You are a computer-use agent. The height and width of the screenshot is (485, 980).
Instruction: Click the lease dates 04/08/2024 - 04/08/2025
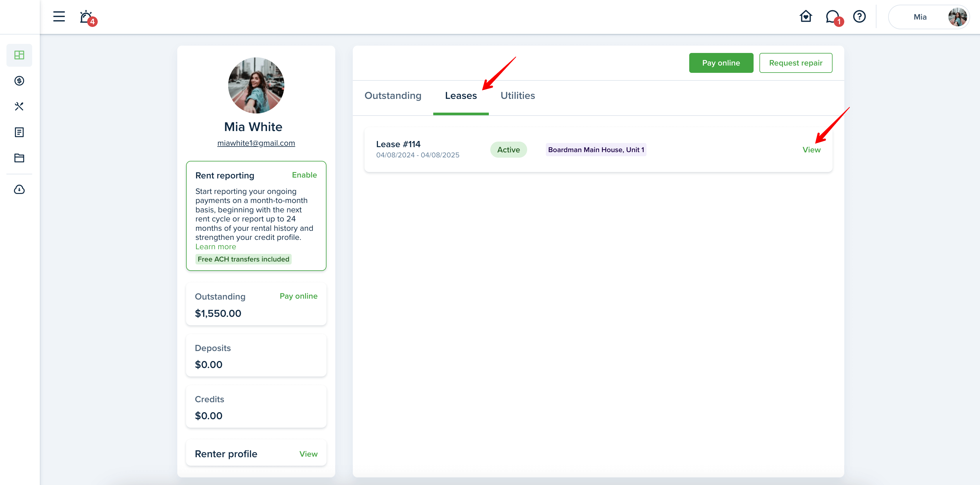point(417,155)
